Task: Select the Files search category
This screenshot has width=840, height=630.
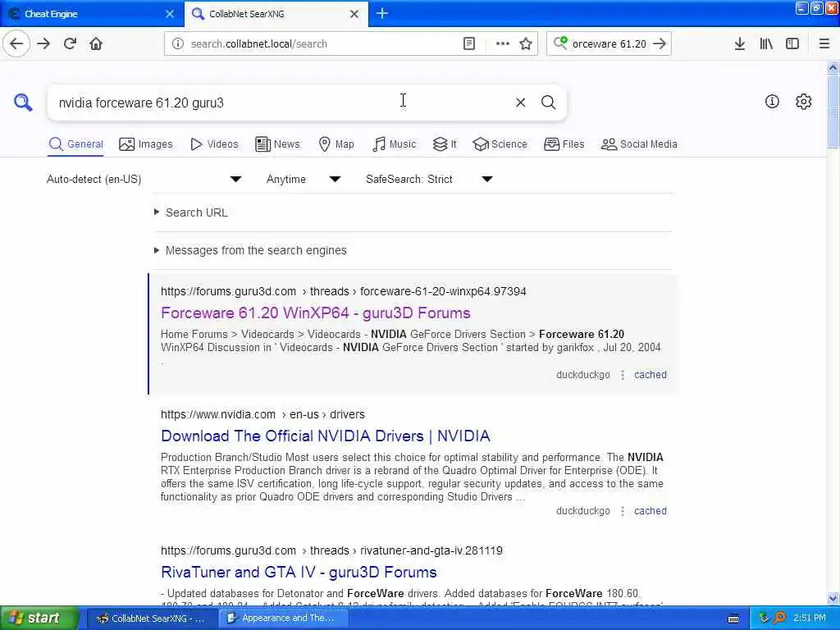Action: [x=564, y=144]
